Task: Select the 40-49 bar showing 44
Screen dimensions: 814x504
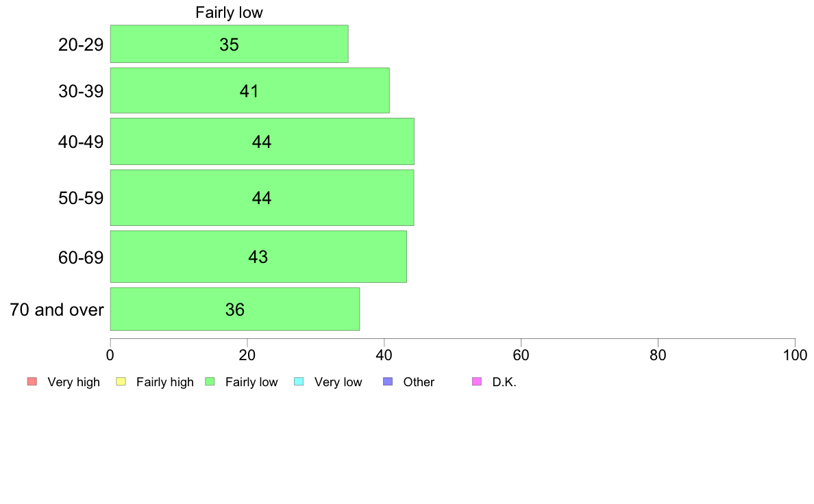Action: pos(262,141)
